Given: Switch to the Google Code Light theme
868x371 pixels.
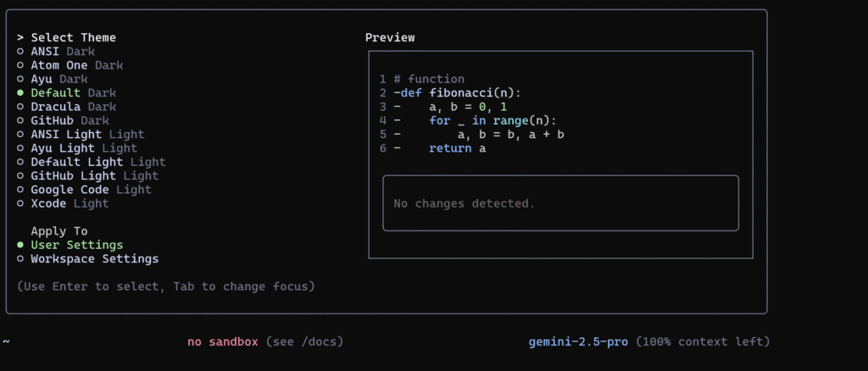Looking at the screenshot, I should [x=84, y=190].
